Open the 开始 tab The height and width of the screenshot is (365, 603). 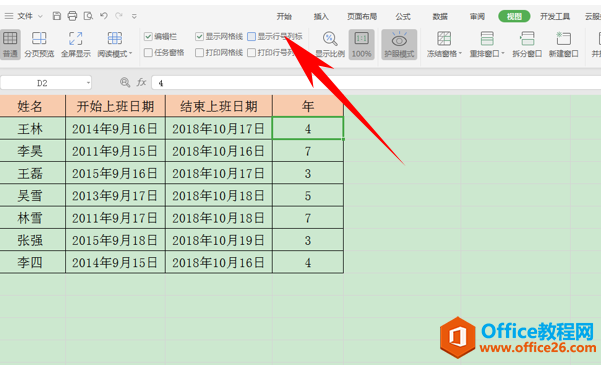(x=284, y=17)
